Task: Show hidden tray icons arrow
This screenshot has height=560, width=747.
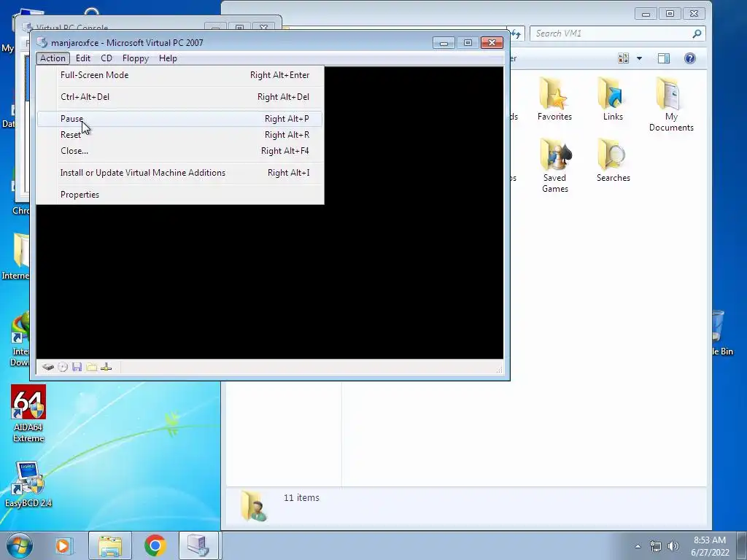Action: point(638,546)
